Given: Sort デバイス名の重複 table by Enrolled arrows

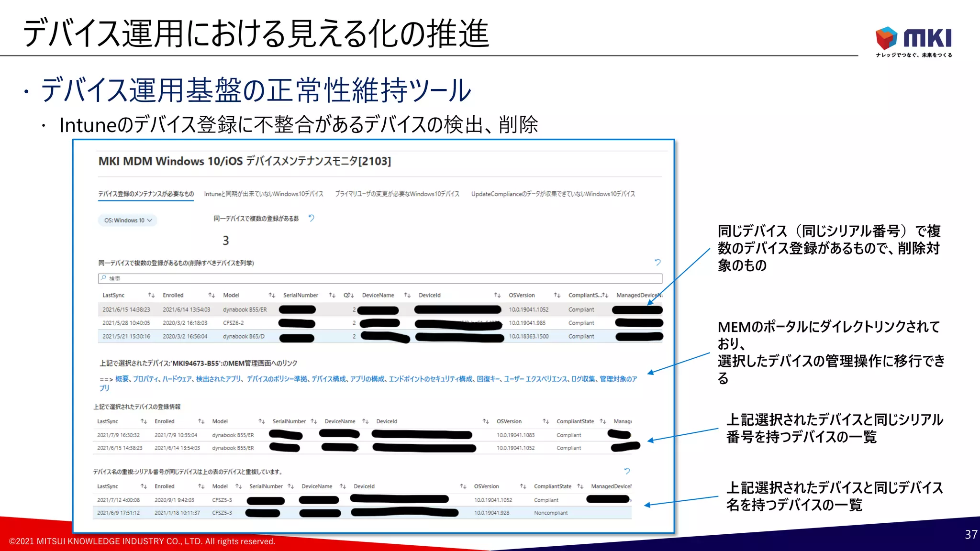Looking at the screenshot, I should click(201, 486).
